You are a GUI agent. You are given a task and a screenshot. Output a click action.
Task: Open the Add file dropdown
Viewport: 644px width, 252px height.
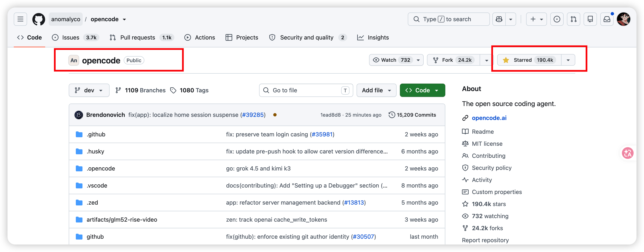[376, 90]
